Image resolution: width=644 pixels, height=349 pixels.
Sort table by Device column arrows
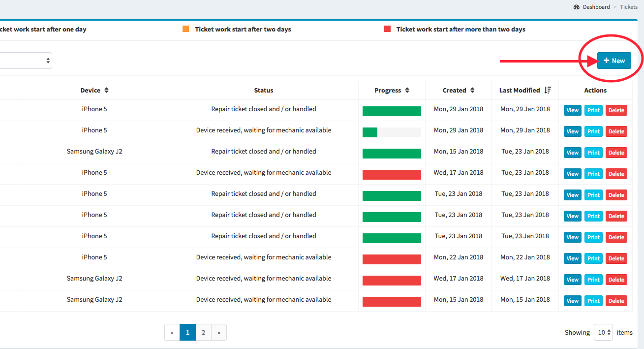coord(106,91)
